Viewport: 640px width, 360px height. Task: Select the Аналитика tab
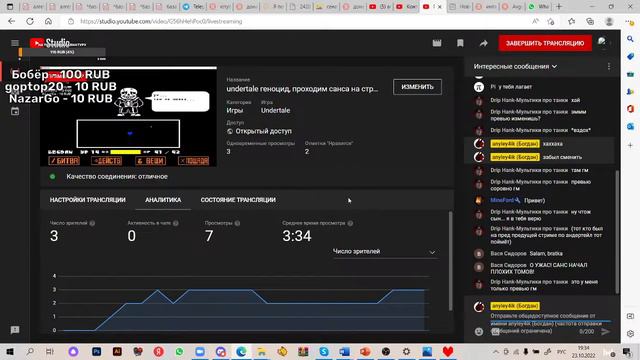coord(163,200)
